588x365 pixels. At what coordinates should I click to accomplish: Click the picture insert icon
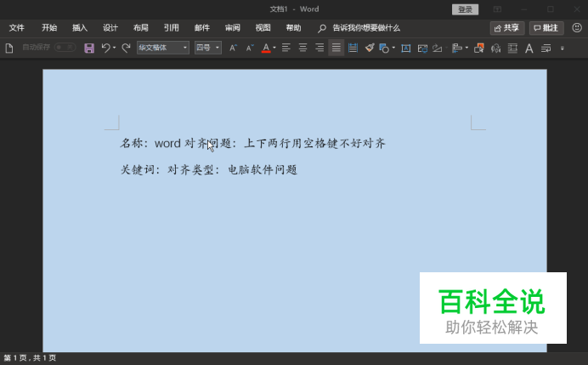point(422,48)
